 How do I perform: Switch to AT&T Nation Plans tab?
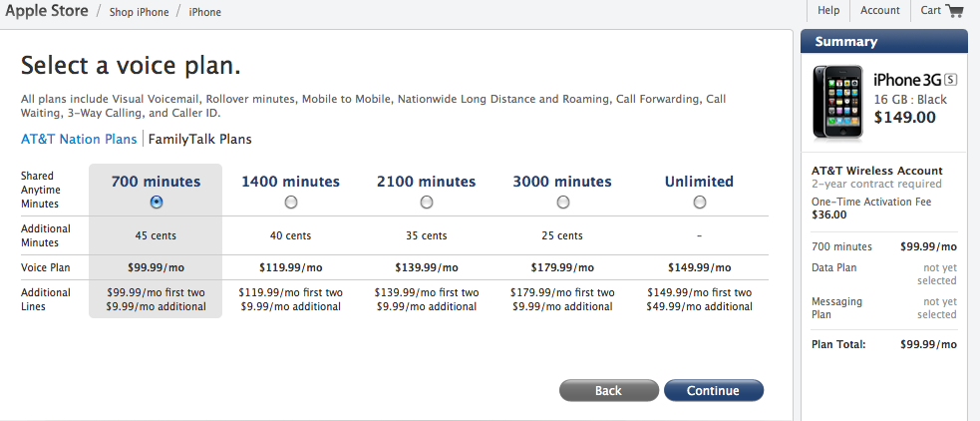coord(79,139)
